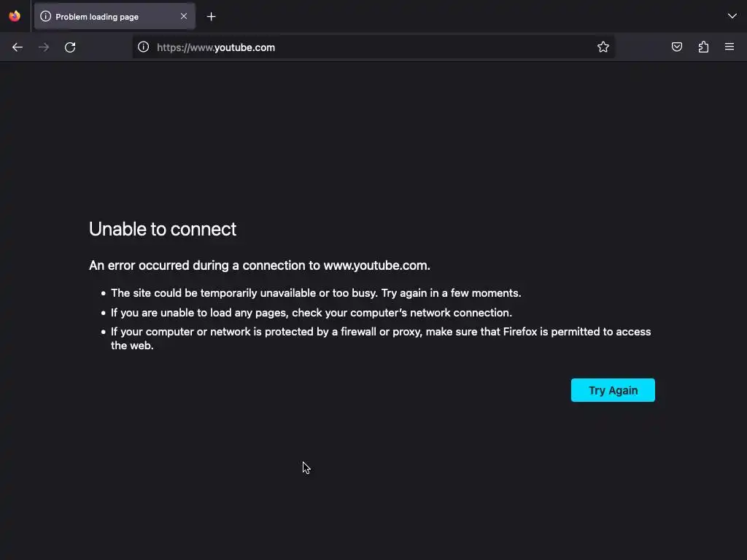Image resolution: width=747 pixels, height=560 pixels.
Task: Click the check network connection bullet
Action: pos(311,312)
